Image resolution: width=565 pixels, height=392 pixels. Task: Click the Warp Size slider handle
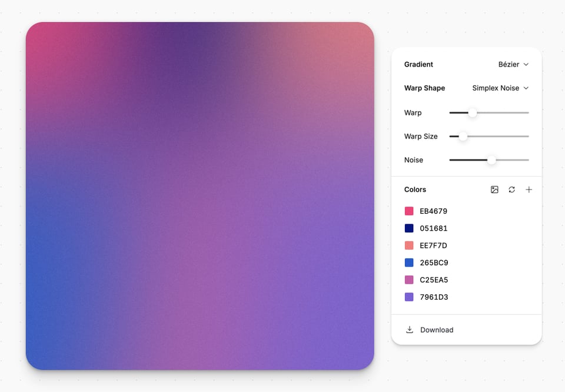[463, 136]
